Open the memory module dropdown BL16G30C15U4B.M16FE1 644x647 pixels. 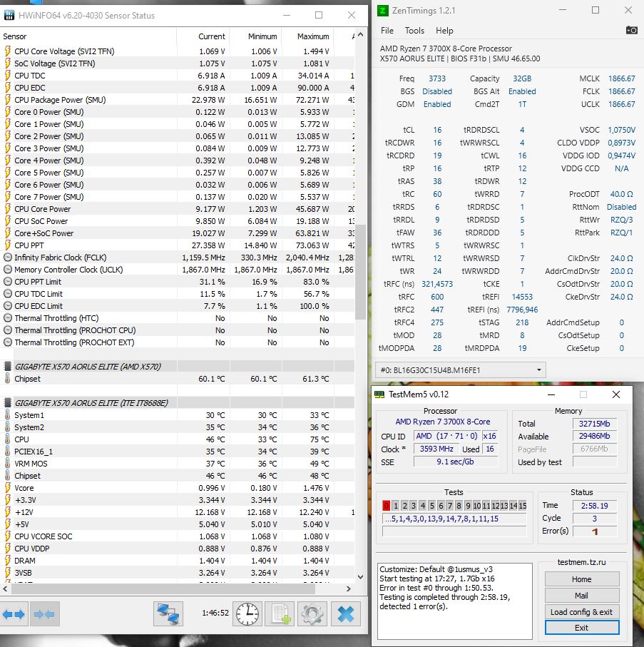461,370
